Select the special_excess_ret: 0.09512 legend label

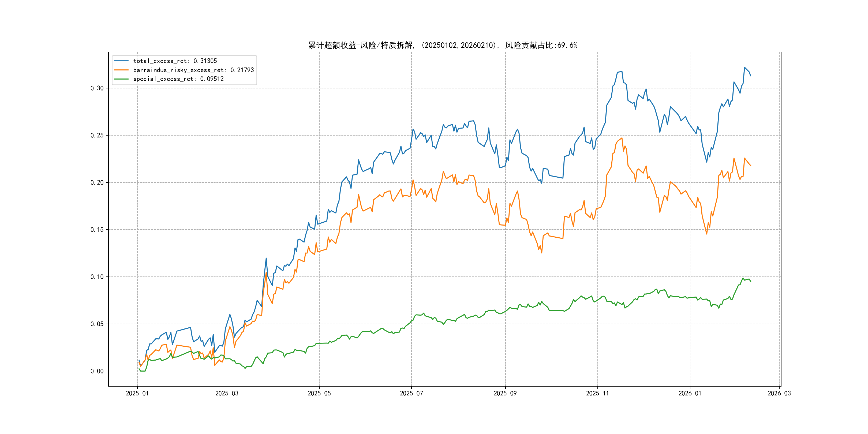(x=178, y=79)
